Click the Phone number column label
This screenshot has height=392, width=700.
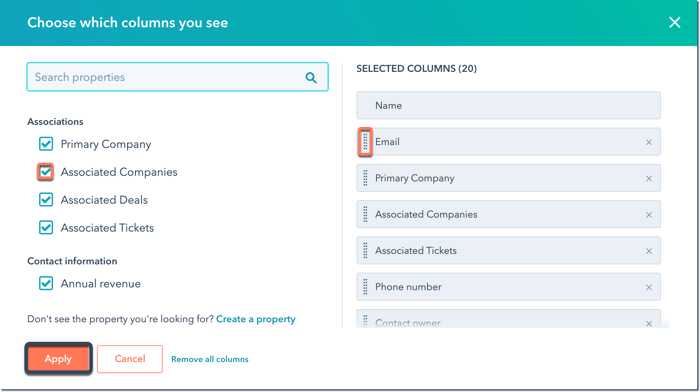pyautogui.click(x=408, y=287)
